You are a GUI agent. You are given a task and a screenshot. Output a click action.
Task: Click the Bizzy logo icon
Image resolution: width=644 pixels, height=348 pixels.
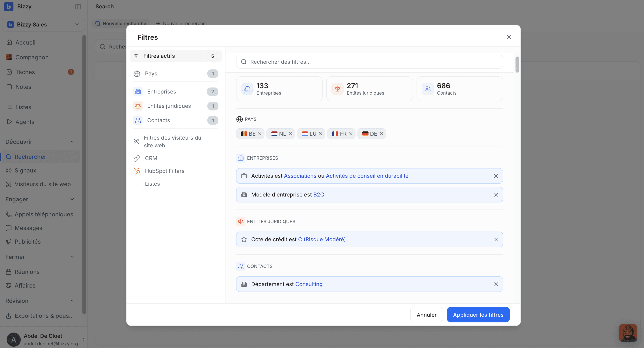[9, 6]
